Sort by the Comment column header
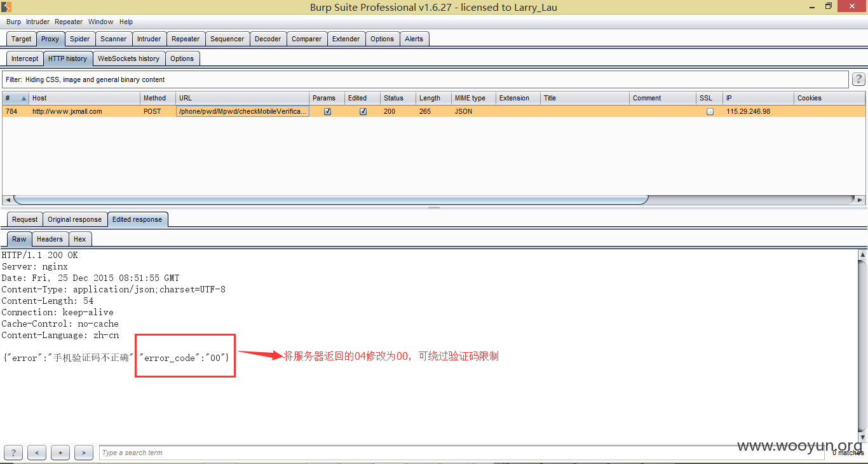 pyautogui.click(x=663, y=98)
